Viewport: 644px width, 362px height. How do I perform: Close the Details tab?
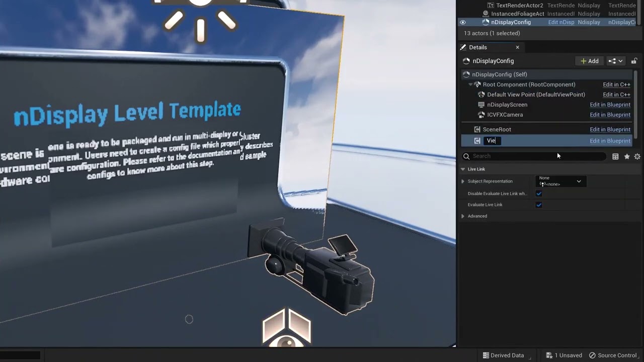click(x=517, y=47)
